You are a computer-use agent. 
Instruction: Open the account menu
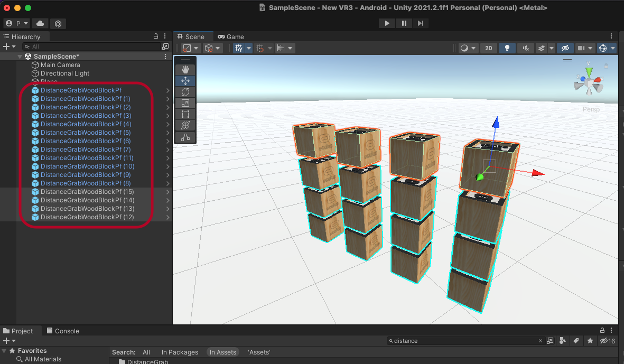tap(17, 23)
